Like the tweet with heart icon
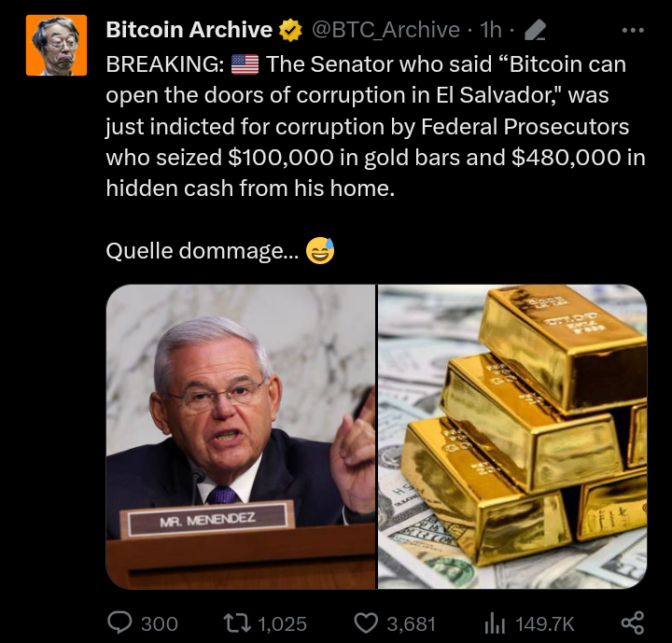 [366, 623]
